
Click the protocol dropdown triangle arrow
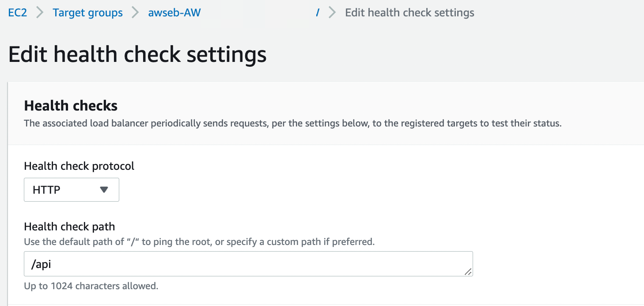104,190
